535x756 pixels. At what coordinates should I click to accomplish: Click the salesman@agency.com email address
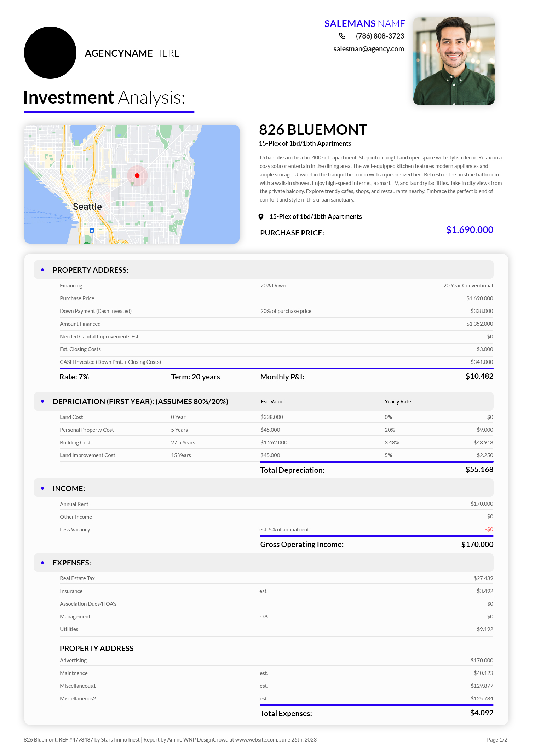click(368, 49)
